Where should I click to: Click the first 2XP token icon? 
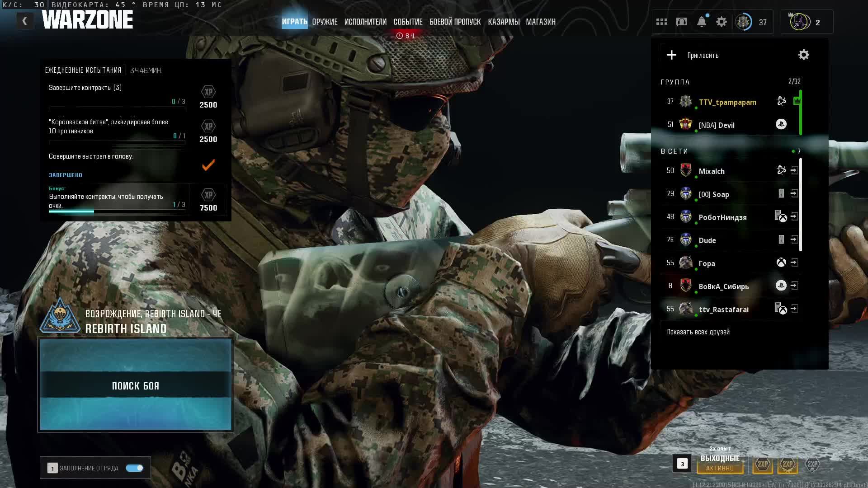[763, 464]
